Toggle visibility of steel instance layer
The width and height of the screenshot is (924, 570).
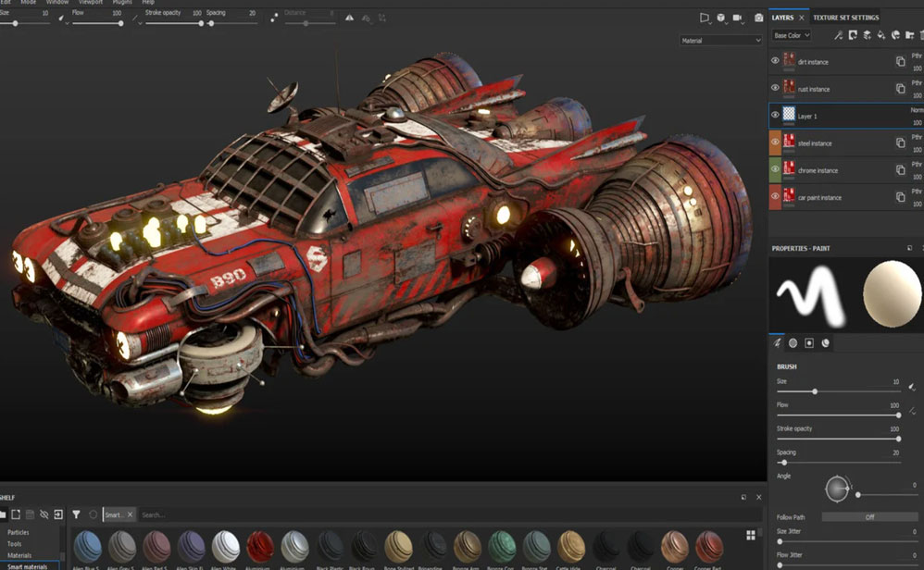(x=775, y=142)
